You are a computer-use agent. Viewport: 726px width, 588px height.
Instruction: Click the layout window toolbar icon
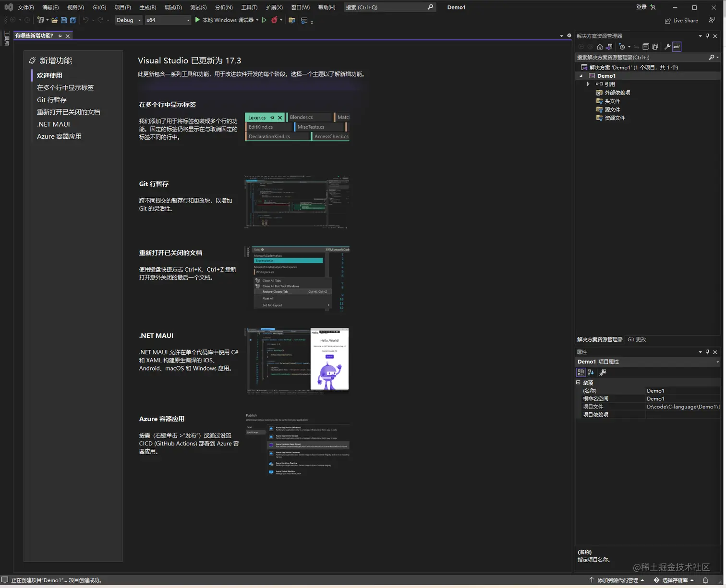point(304,20)
